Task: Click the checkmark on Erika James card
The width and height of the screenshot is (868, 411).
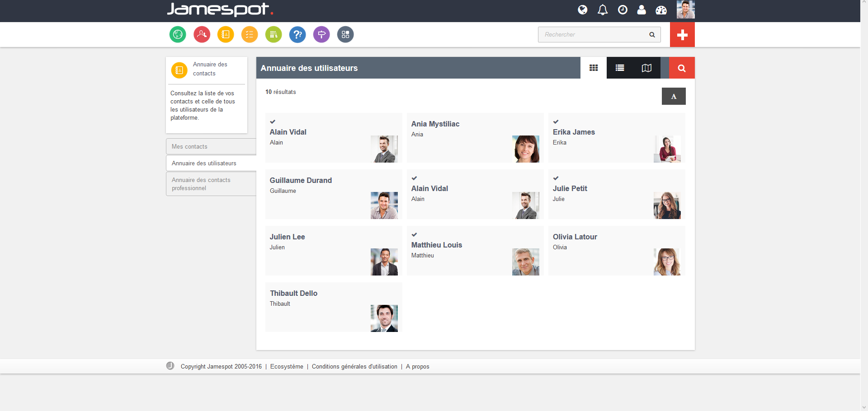Action: [x=556, y=121]
